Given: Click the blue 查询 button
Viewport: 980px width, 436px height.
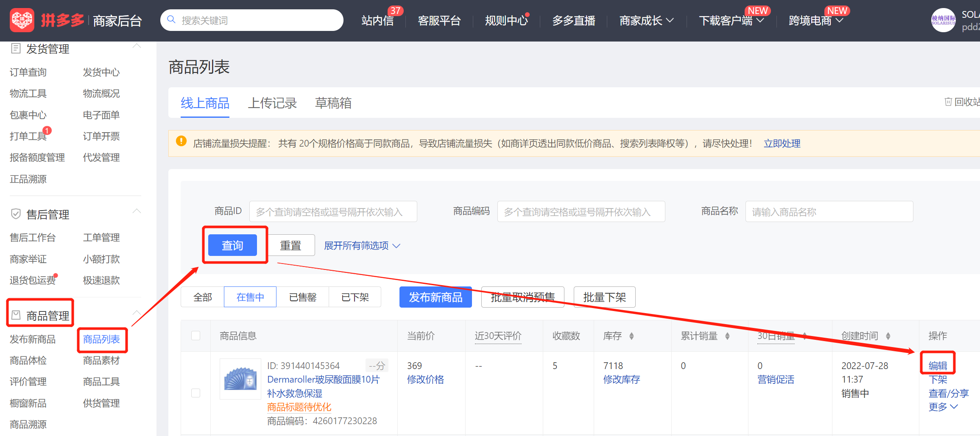Looking at the screenshot, I should [232, 245].
